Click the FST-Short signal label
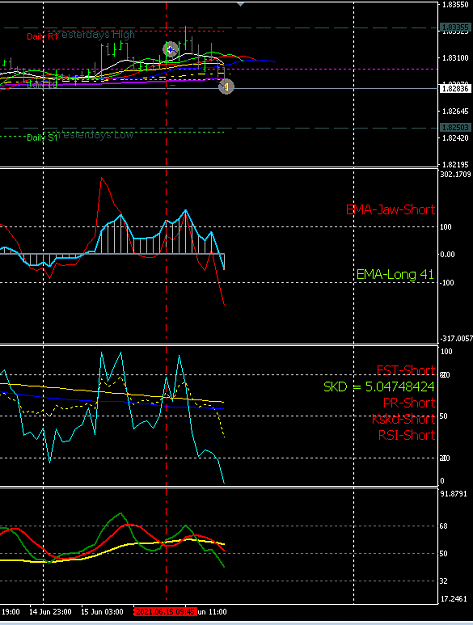Image resolution: width=473 pixels, height=625 pixels. (x=406, y=370)
